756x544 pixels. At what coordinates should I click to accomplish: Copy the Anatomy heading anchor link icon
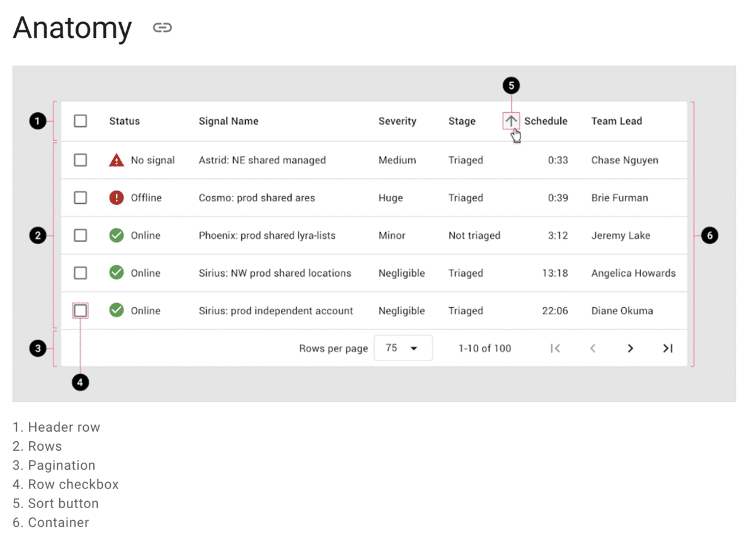tap(163, 28)
